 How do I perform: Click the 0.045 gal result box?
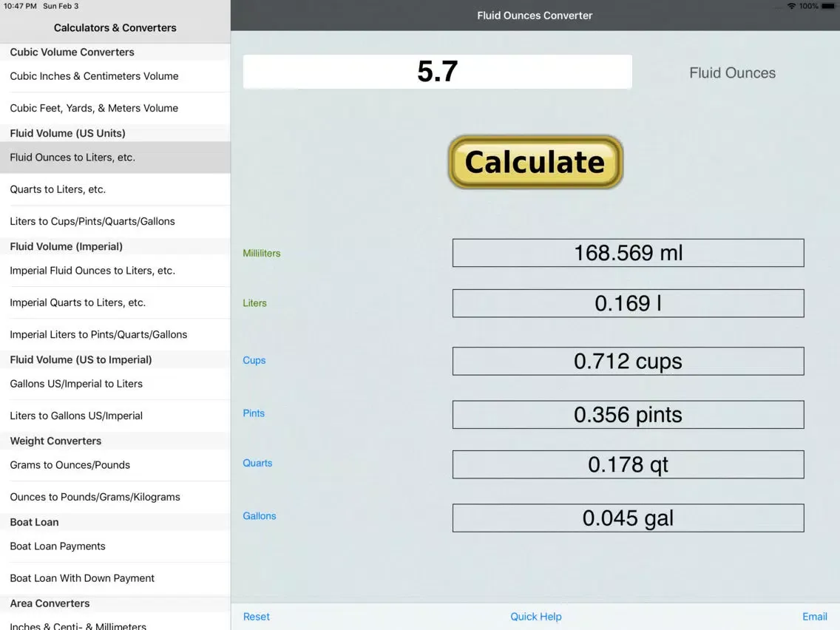pyautogui.click(x=628, y=518)
